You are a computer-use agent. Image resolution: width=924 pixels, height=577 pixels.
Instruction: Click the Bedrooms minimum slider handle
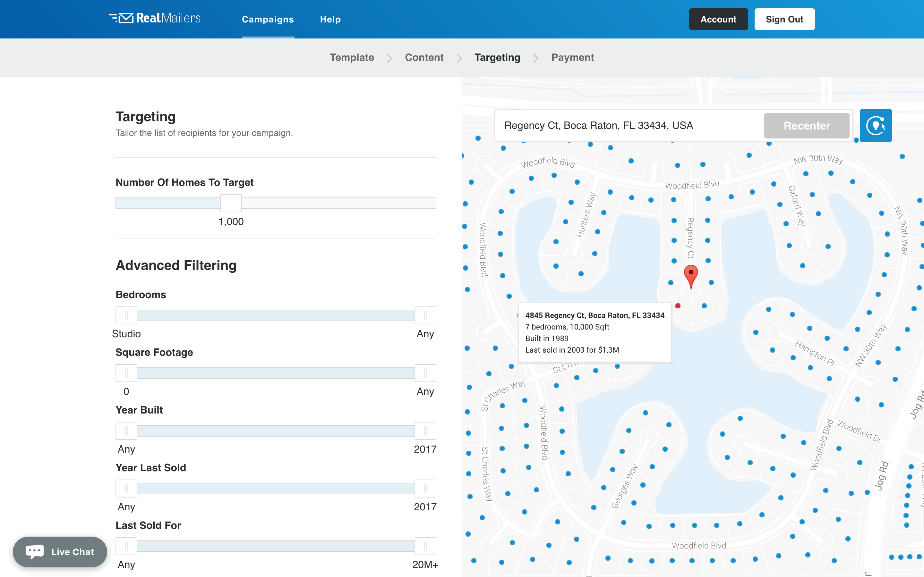pos(126,316)
